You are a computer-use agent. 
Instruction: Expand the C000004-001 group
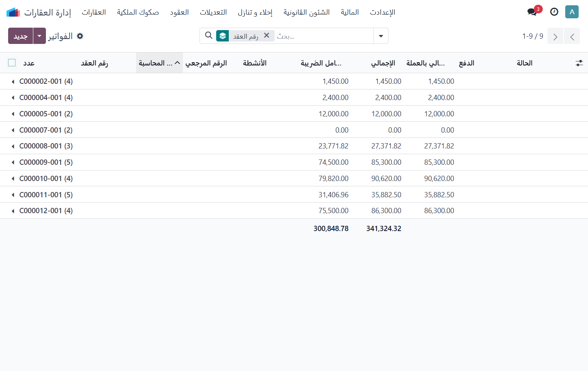(x=294, y=98)
